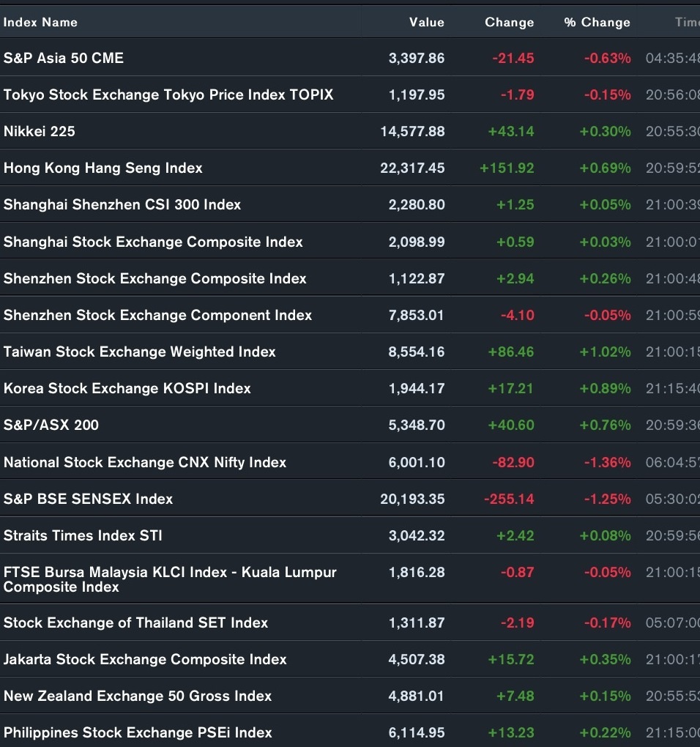The height and width of the screenshot is (747, 700).
Task: Select Shenzhen Stock Exchange Component Index
Action: 157,315
